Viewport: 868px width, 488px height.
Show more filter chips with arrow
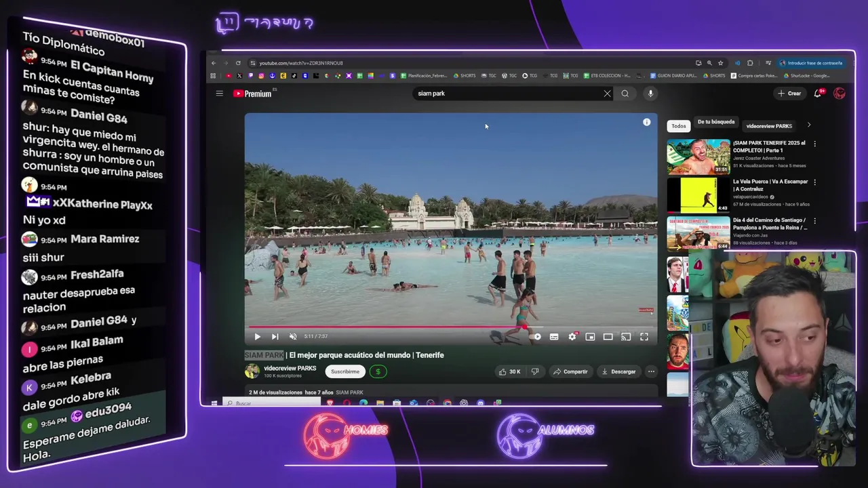click(808, 125)
